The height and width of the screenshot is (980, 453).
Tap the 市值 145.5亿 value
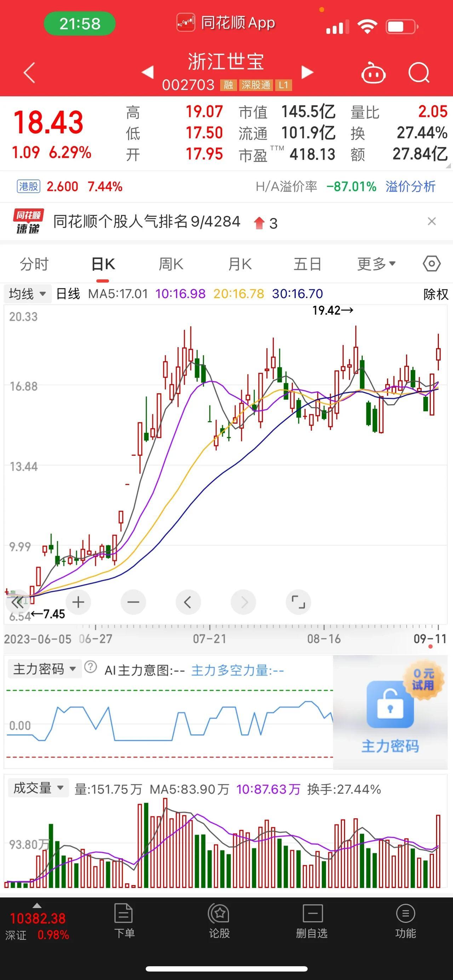[x=309, y=112]
